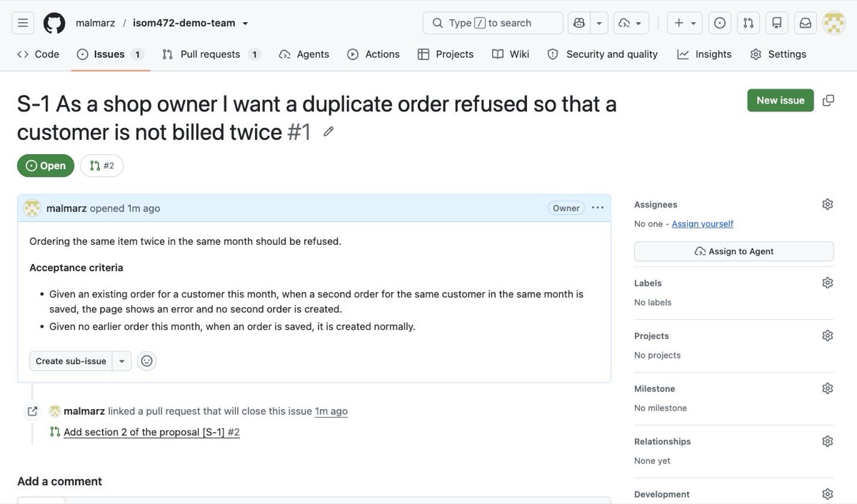Click the 'No projects' text
The width and height of the screenshot is (857, 504).
[x=658, y=356]
